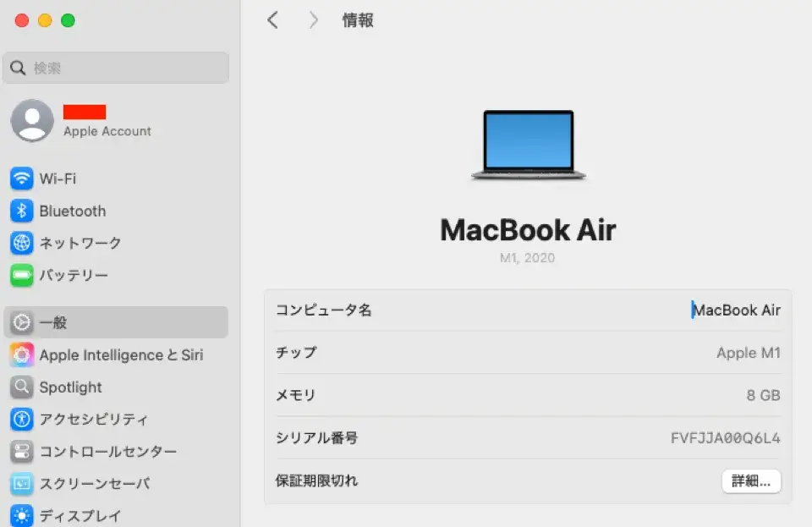The height and width of the screenshot is (527, 812).
Task: Select the アクセシビリティ sidebar label
Action: point(94,419)
